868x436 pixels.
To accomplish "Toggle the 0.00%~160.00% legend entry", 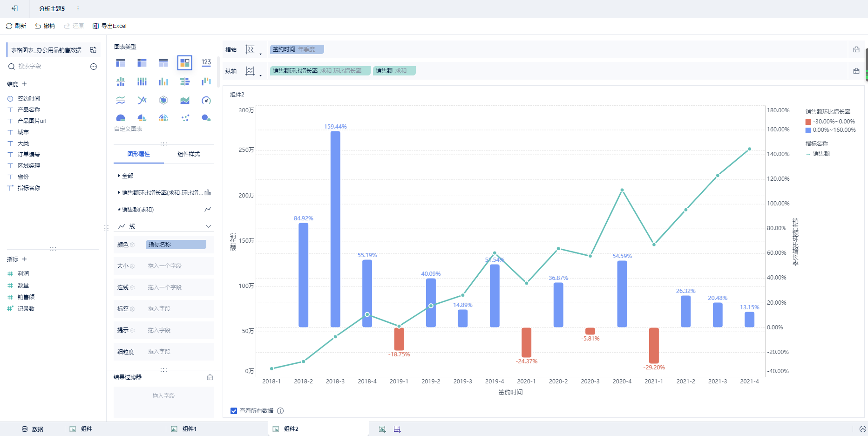I will 831,130.
